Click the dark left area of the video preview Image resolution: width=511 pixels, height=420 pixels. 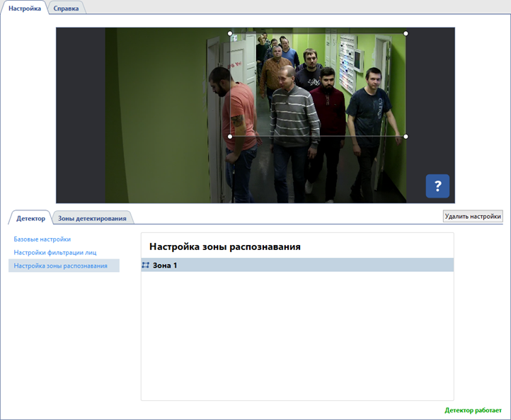click(x=80, y=113)
